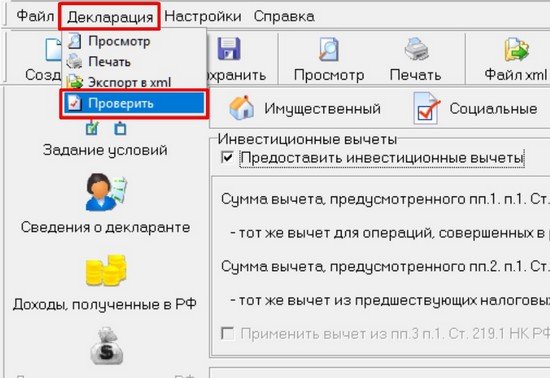This screenshot has height=378, width=550.
Task: Click the floppy disk Save icon
Action: tap(229, 49)
